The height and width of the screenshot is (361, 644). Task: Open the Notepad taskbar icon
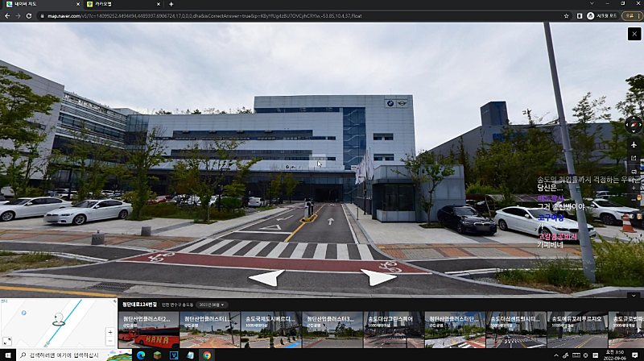click(x=190, y=355)
